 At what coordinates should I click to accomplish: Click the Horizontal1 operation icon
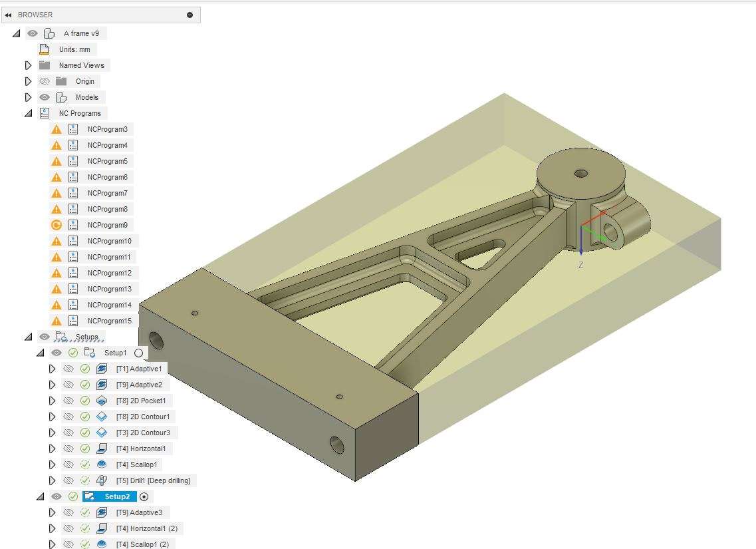[x=101, y=449]
